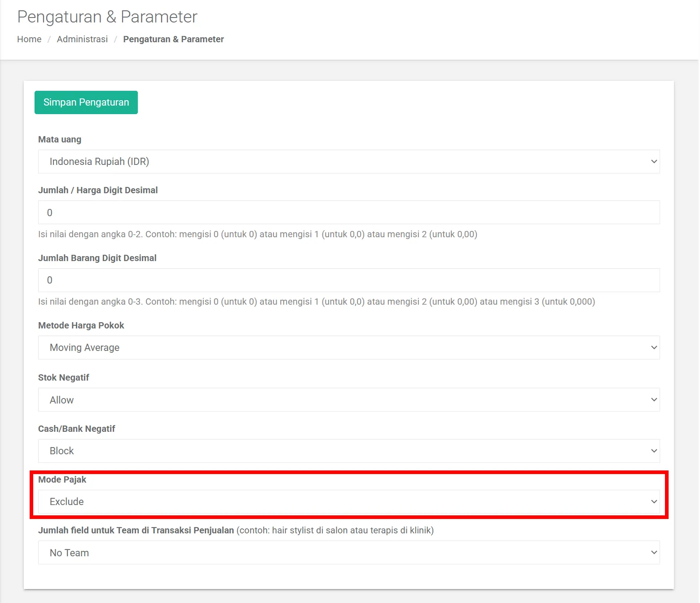The width and height of the screenshot is (700, 603).
Task: Click the Simpan Pengaturan button
Action: (x=86, y=102)
